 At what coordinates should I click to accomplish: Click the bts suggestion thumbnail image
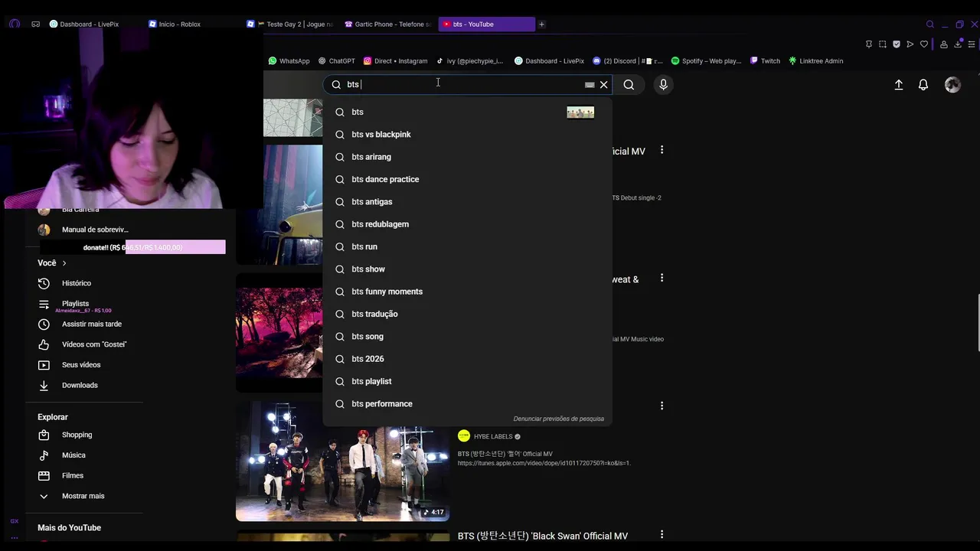(x=580, y=112)
